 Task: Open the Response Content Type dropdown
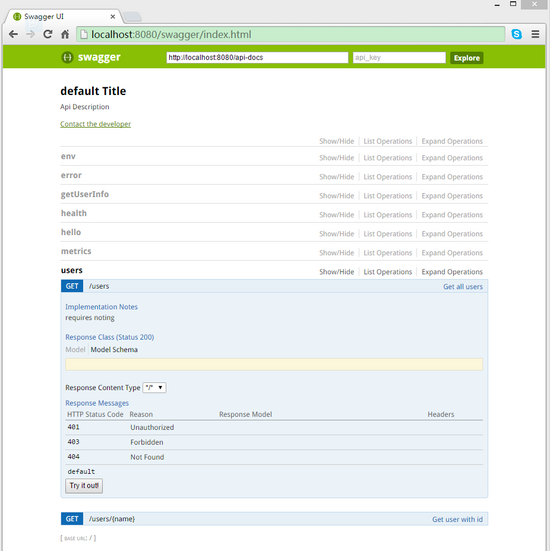(x=154, y=388)
